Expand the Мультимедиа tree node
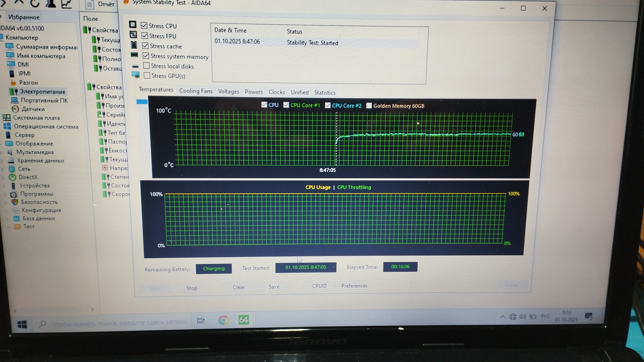 point(2,152)
